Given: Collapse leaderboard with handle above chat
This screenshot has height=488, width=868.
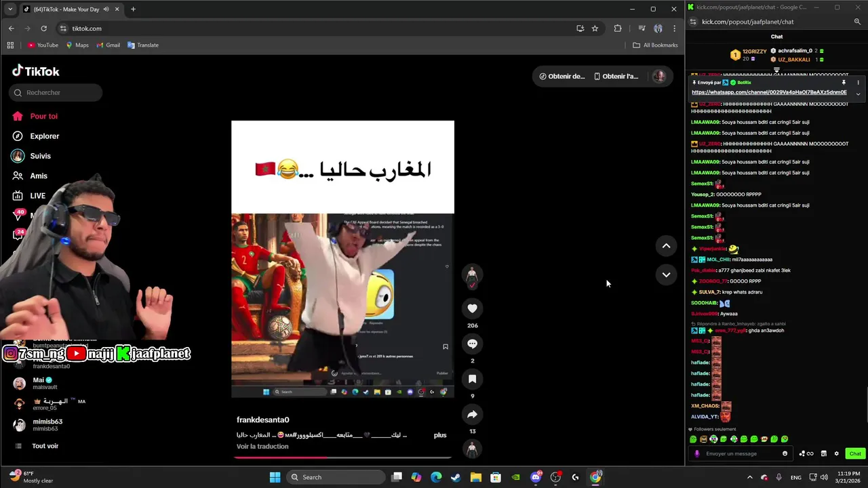Looking at the screenshot, I should 776,69.
